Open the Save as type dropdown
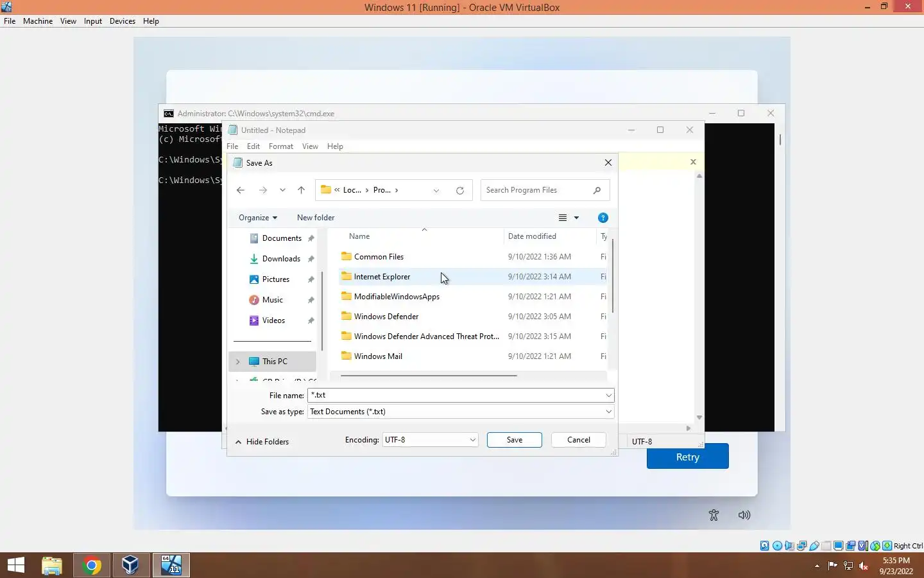This screenshot has height=578, width=924. click(x=608, y=412)
